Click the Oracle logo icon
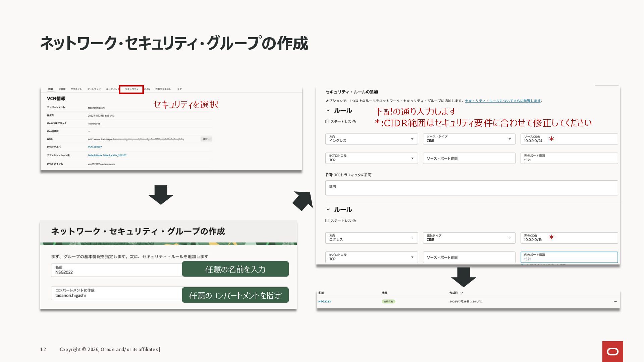The image size is (644, 362). (612, 351)
